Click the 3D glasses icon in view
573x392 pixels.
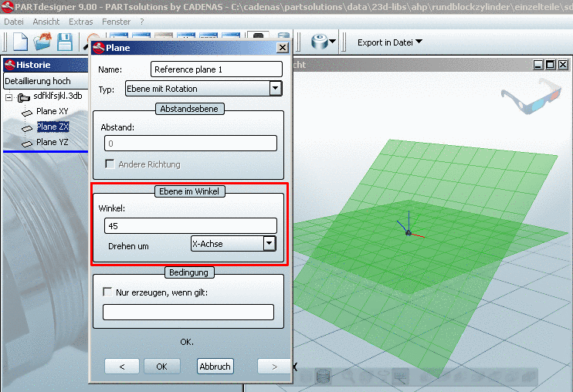click(530, 96)
